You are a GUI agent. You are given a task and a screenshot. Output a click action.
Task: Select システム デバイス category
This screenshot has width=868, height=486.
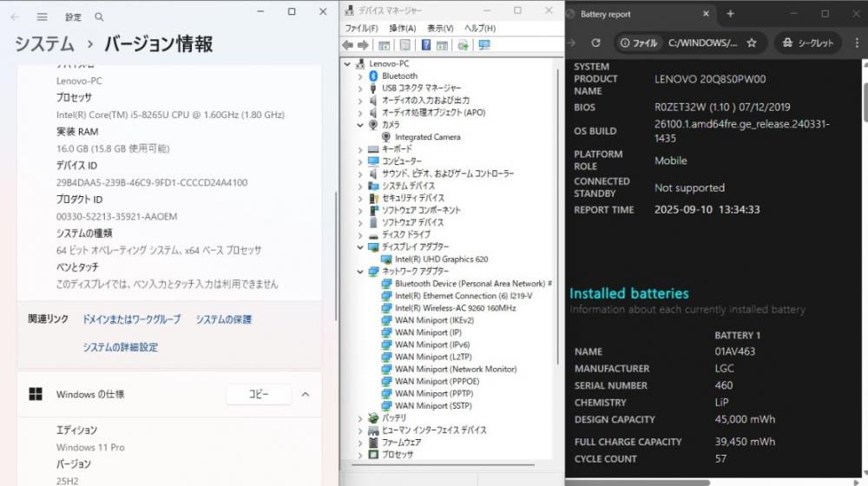coord(408,186)
